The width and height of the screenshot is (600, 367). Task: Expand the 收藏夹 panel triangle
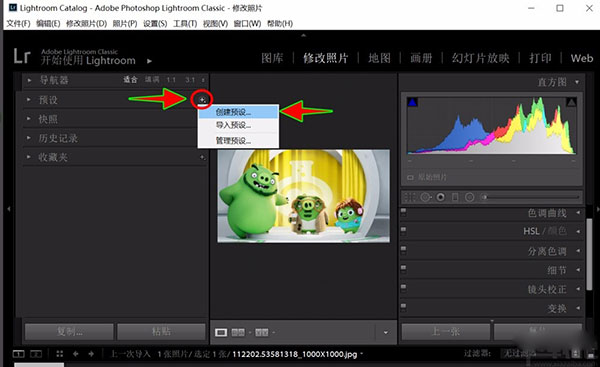[28, 157]
